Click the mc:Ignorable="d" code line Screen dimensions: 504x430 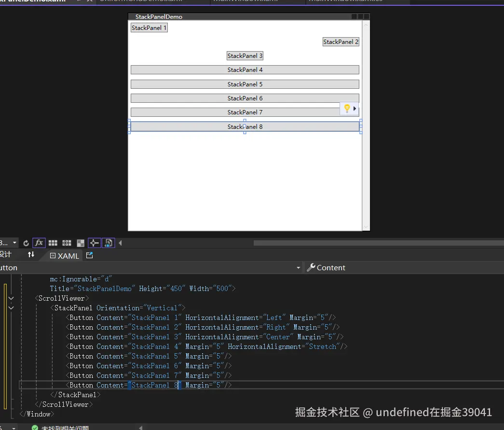click(81, 279)
